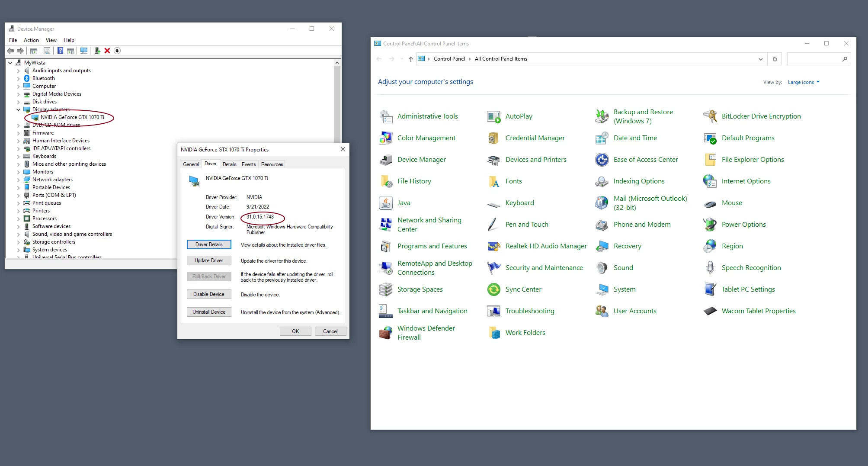Screen dimensions: 868x466
Task: Open the Sound speaker icon in Control Panel
Action: 602,268
